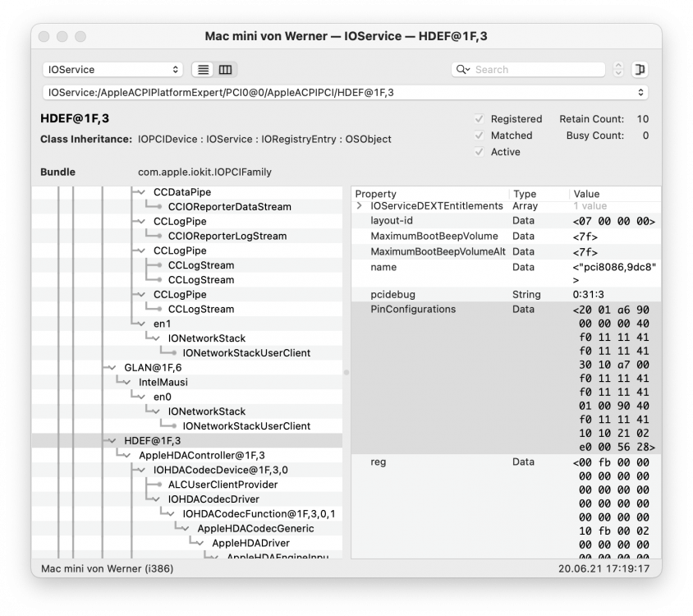Open the IOService path popup selector
The width and height of the screenshot is (693, 616).
346,93
